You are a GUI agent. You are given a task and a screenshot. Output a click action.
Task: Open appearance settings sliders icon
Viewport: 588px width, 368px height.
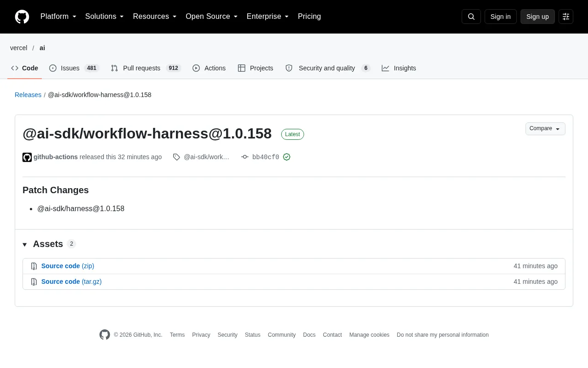(x=566, y=17)
